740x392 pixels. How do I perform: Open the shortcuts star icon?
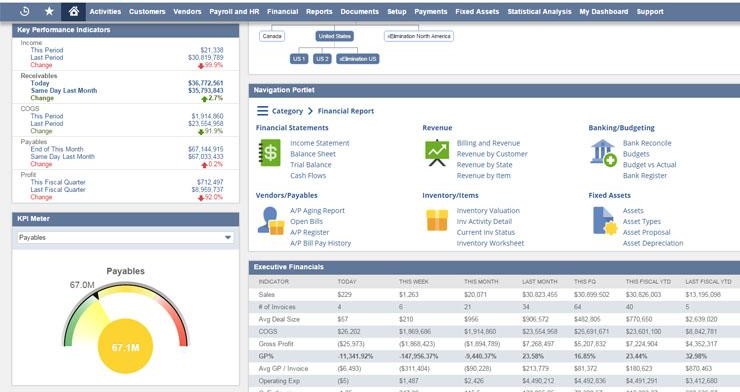click(x=49, y=11)
